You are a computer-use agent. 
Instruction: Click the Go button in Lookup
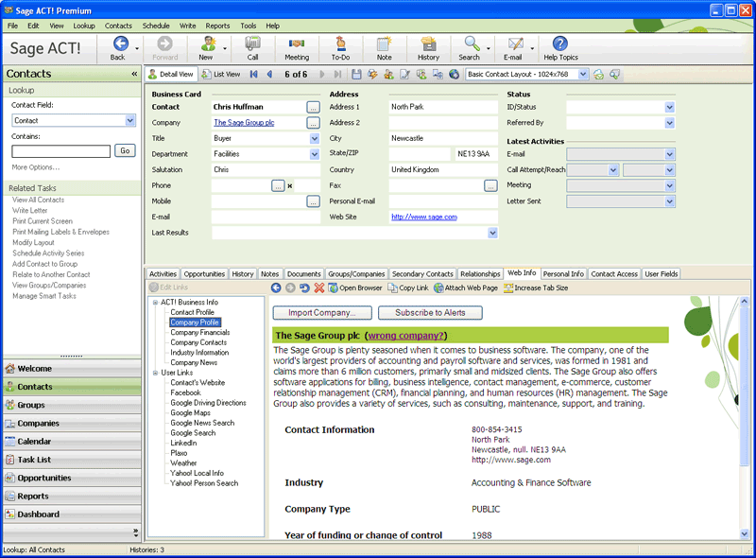[x=125, y=151]
